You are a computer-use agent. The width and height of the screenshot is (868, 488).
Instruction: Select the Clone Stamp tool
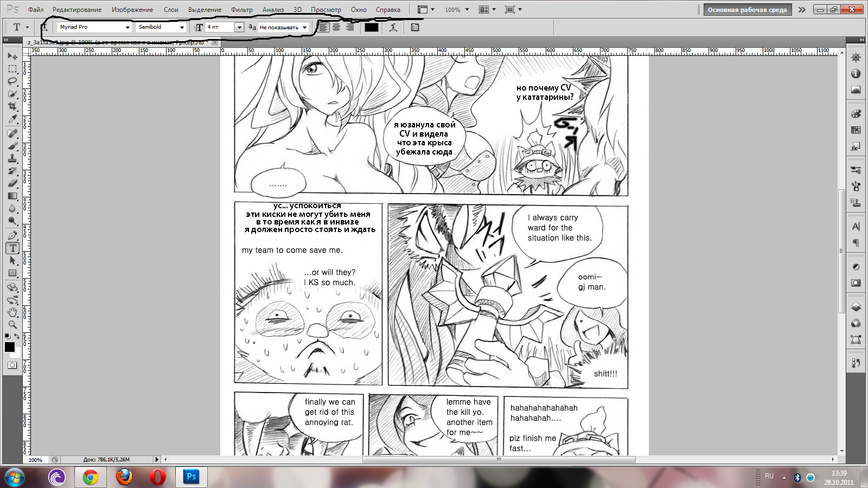tap(12, 158)
